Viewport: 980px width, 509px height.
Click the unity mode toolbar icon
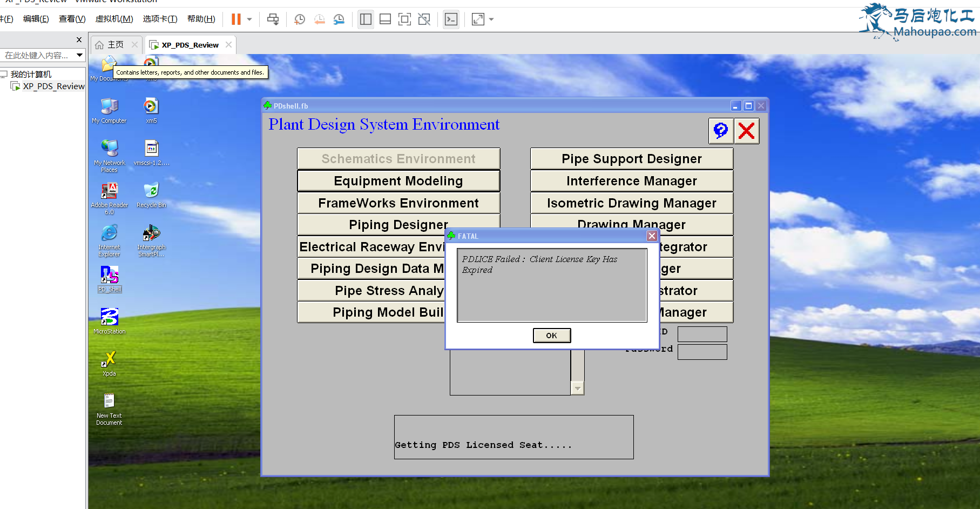pyautogui.click(x=424, y=19)
